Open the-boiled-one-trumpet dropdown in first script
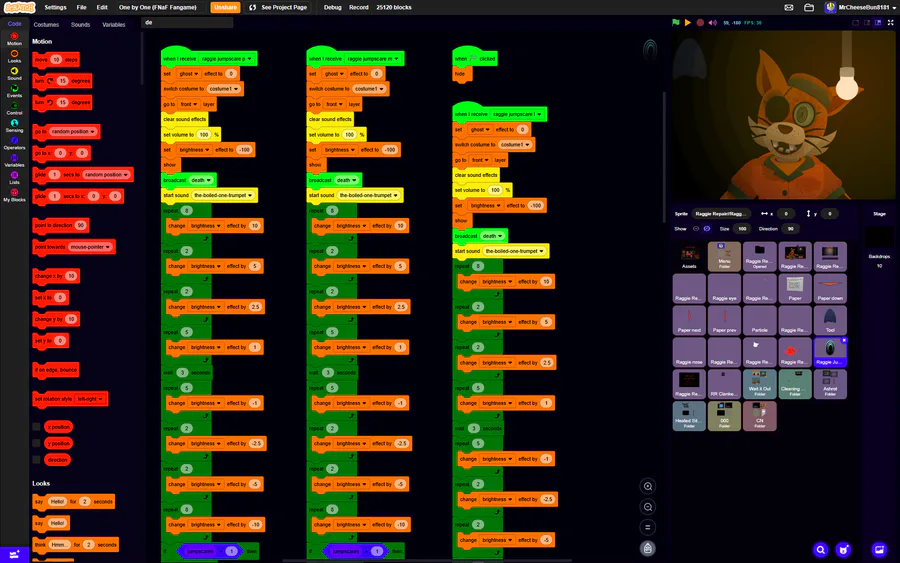Screen dimensions: 900x563 point(223,195)
